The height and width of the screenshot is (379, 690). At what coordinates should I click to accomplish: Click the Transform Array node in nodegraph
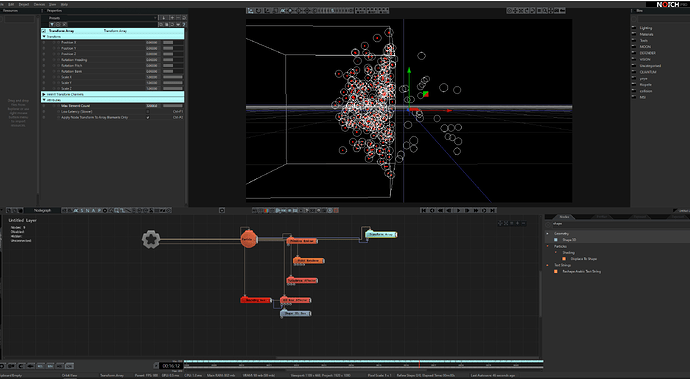coord(381,235)
